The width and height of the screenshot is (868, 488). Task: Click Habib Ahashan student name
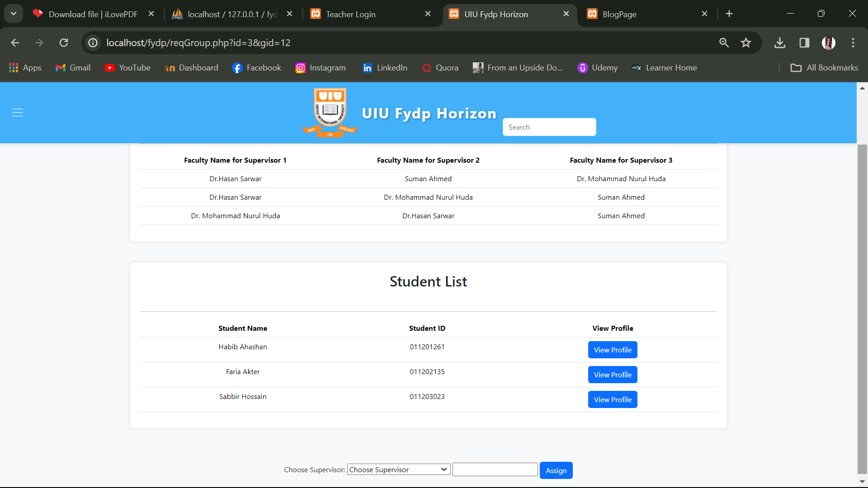pos(243,347)
